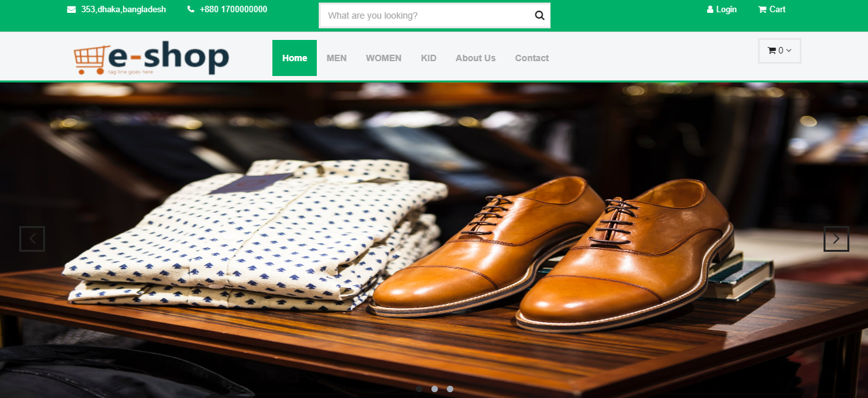
Task: Click the e-shop cart logo
Action: tap(151, 59)
